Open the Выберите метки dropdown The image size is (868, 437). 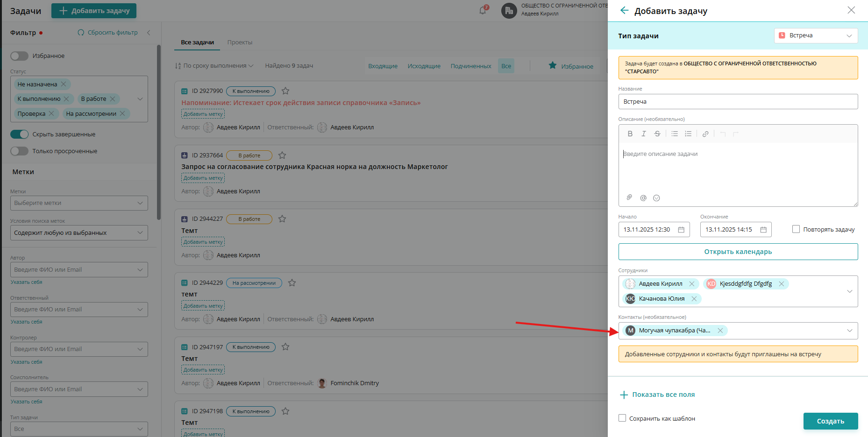pyautogui.click(x=79, y=203)
